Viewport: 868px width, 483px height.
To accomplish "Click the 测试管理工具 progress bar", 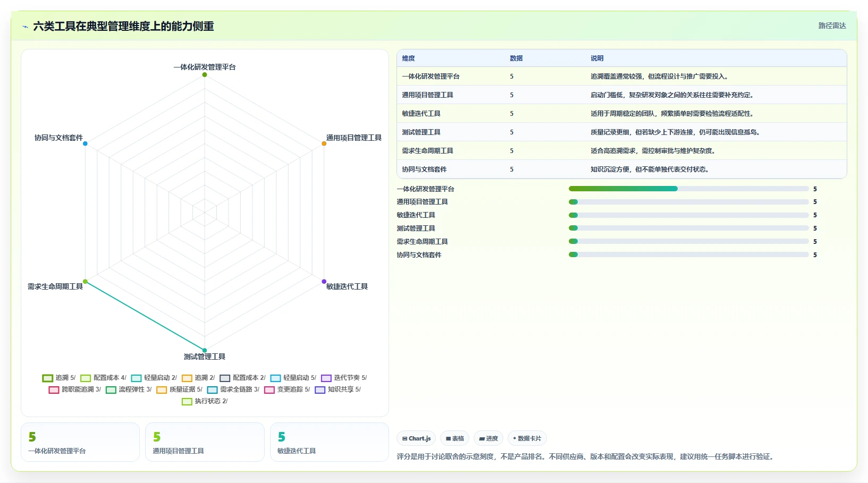I will (688, 228).
